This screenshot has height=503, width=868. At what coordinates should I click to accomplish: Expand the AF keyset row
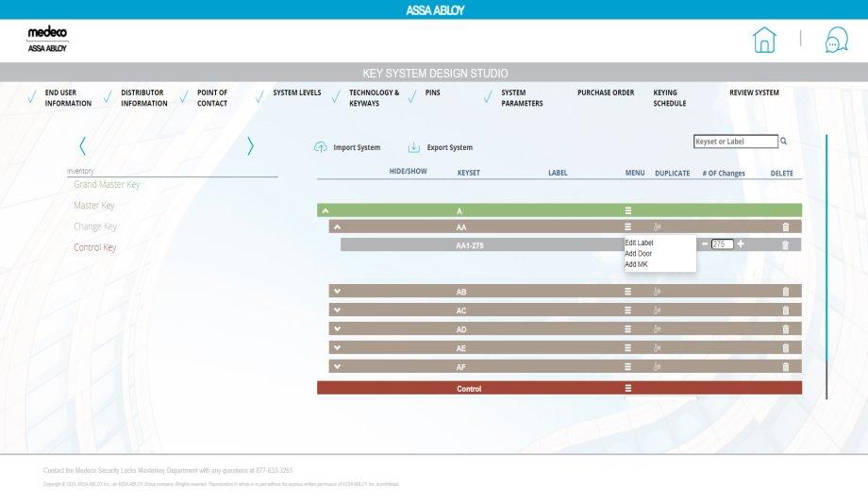pyautogui.click(x=337, y=367)
